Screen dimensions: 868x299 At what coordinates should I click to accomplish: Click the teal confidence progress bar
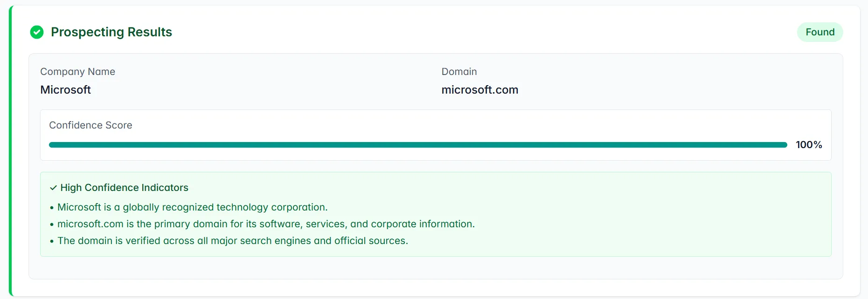(417, 145)
